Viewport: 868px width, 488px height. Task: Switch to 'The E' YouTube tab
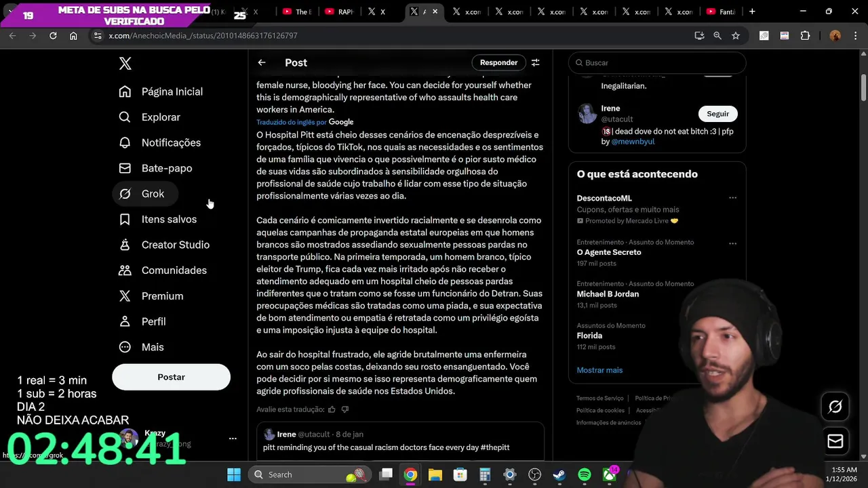tap(296, 12)
